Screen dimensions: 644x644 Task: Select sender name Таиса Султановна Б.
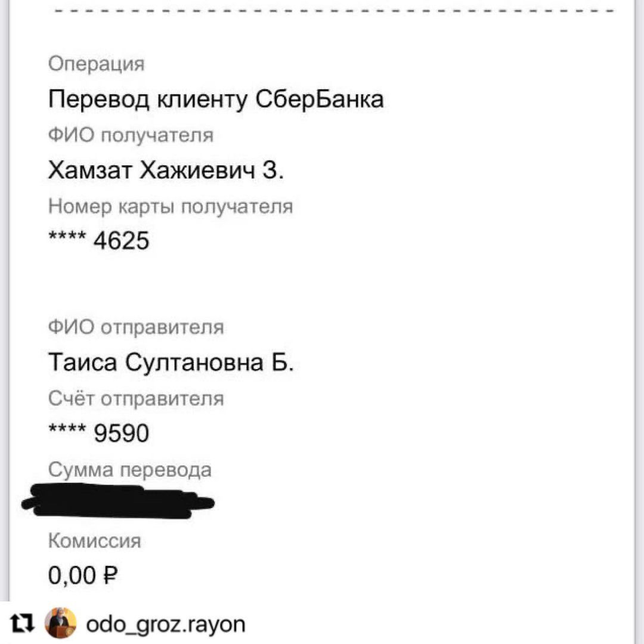[170, 363]
